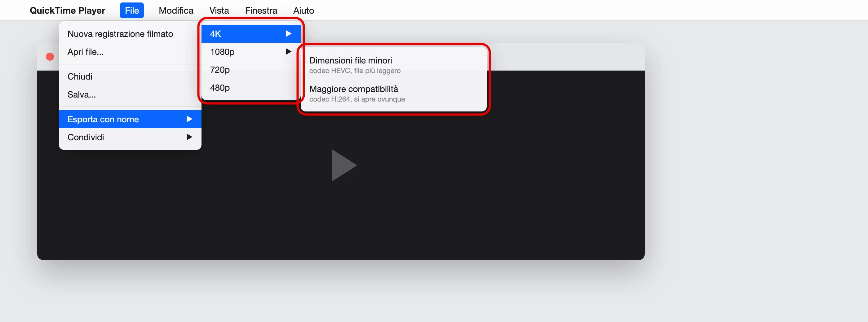Choose the 4K export option
The width and height of the screenshot is (868, 322).
[251, 34]
